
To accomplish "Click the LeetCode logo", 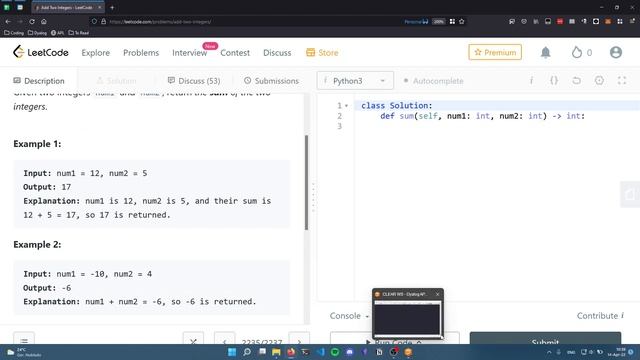I will click(40, 52).
